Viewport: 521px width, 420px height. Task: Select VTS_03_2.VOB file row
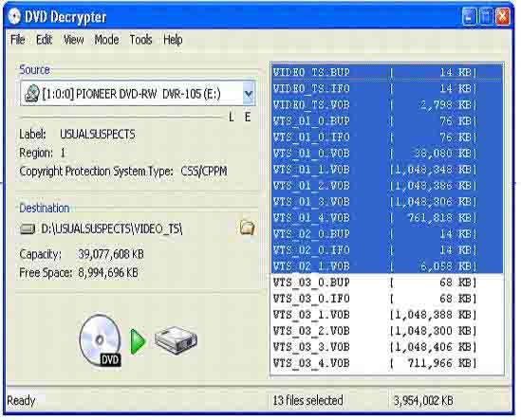pyautogui.click(x=387, y=331)
